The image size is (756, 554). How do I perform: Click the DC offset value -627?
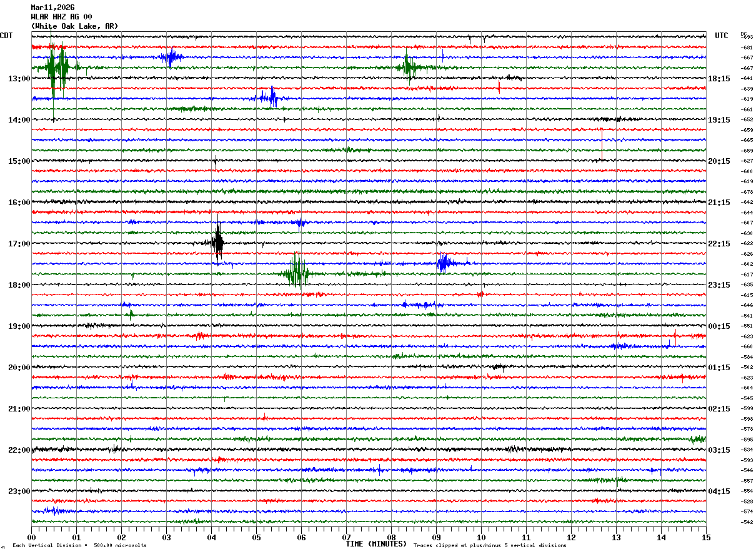[747, 161]
